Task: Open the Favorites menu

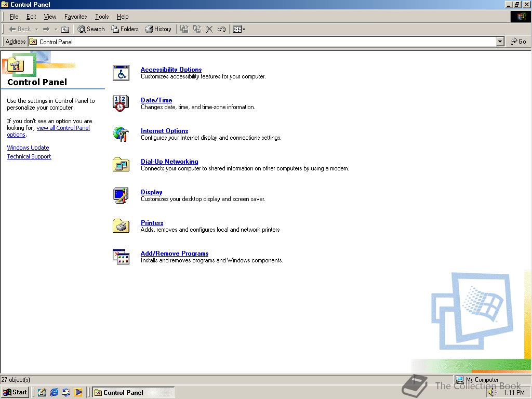Action: [x=76, y=17]
